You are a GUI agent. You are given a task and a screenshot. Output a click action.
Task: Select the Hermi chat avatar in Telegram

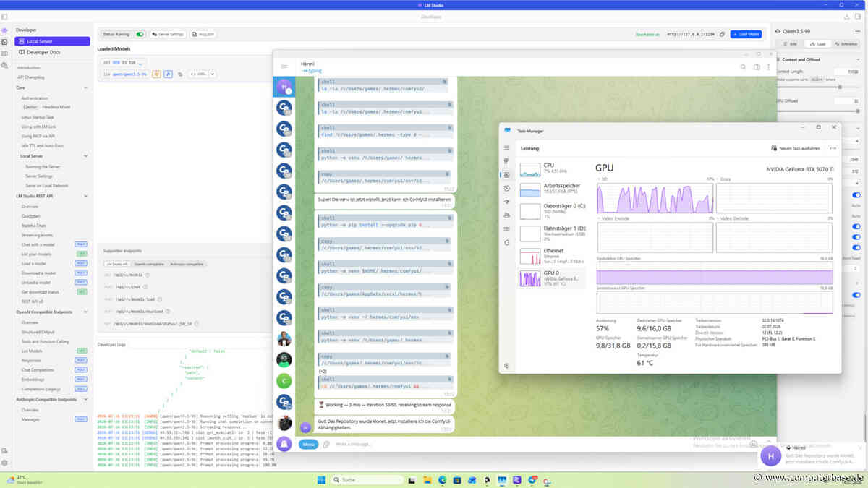284,87
